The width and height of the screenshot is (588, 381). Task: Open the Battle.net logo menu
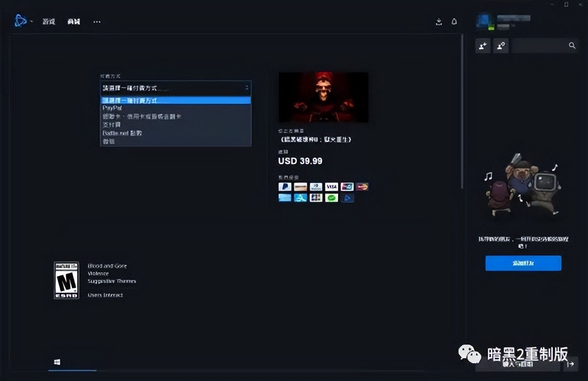point(20,21)
